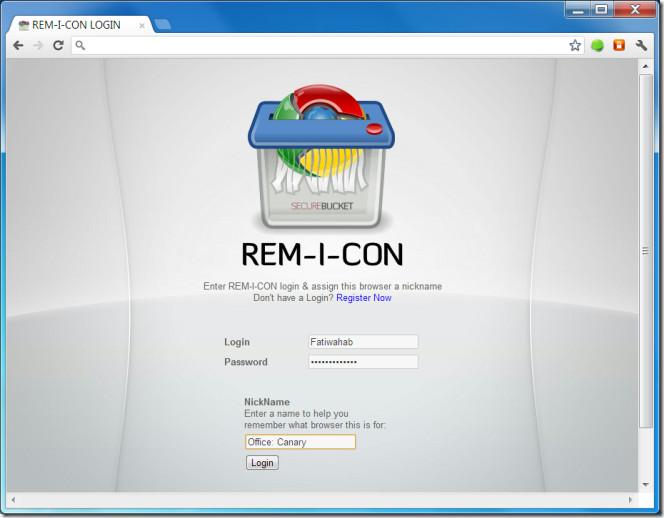Open the wrench settings menu
This screenshot has height=518, width=664.
point(642,45)
